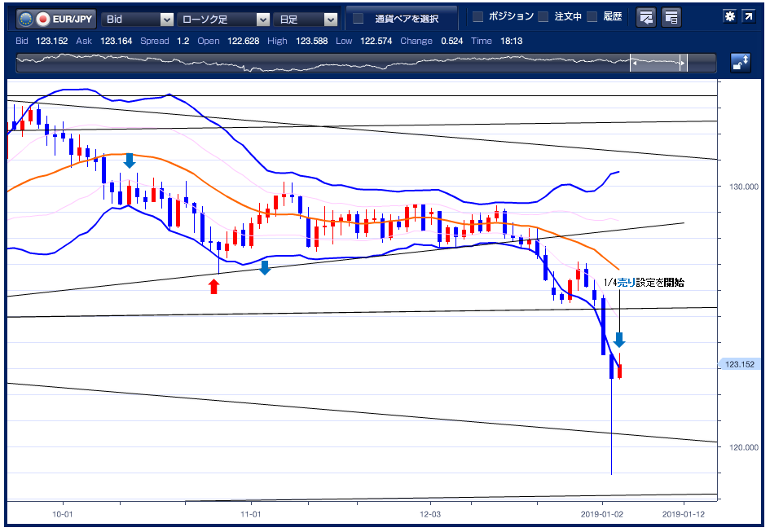The image size is (770, 532).
Task: Open chart settings gear icon
Action: pyautogui.click(x=730, y=16)
